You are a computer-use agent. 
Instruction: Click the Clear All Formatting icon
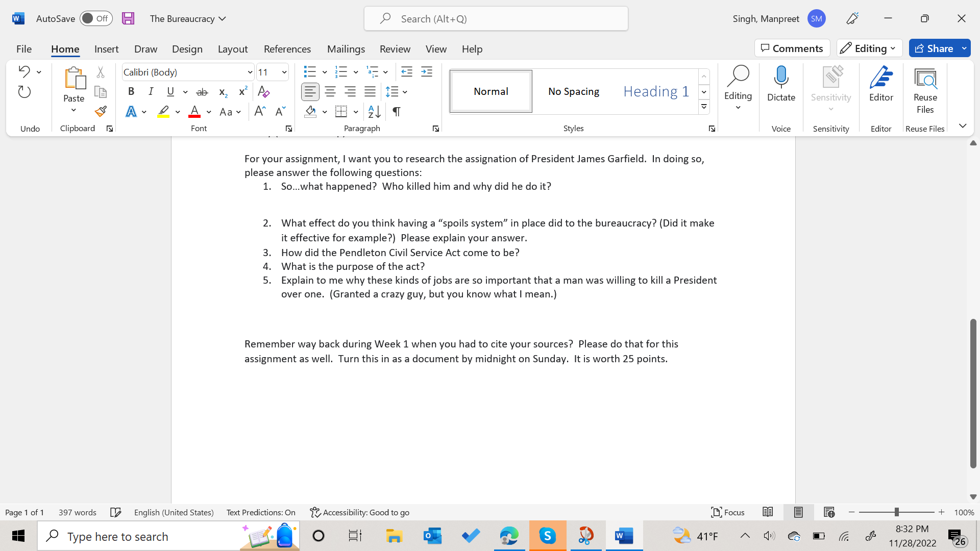(x=263, y=92)
